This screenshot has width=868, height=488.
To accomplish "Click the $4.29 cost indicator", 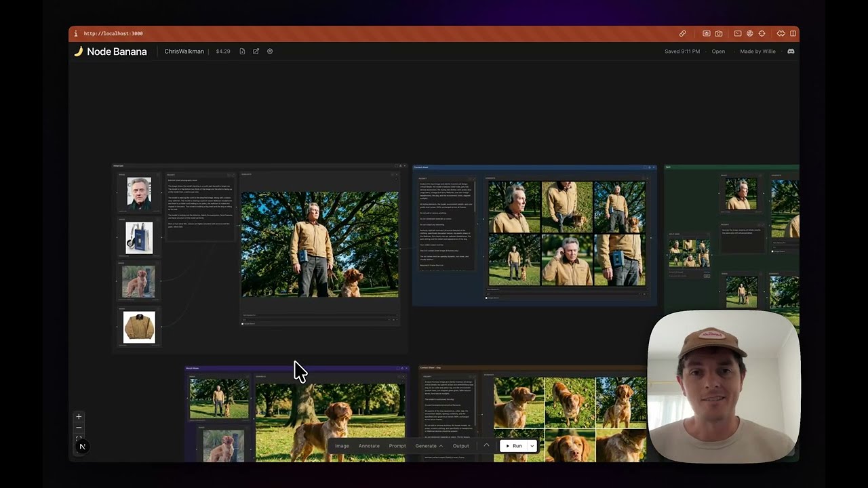I will 223,52.
